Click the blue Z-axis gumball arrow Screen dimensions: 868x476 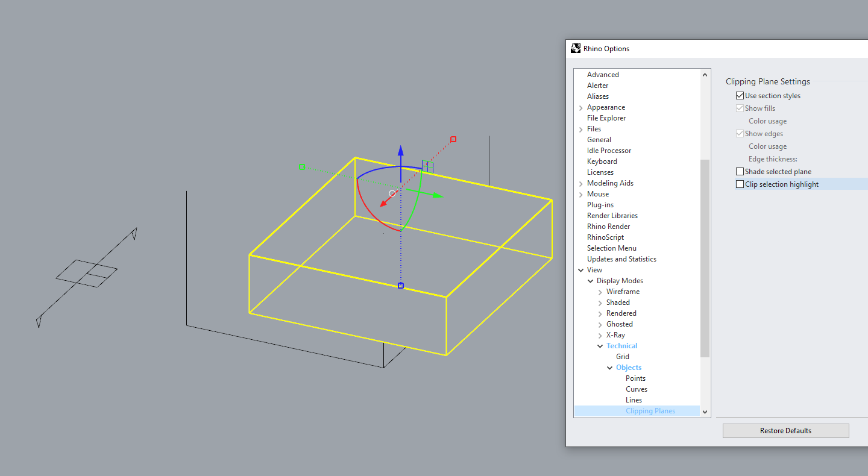[400, 149]
